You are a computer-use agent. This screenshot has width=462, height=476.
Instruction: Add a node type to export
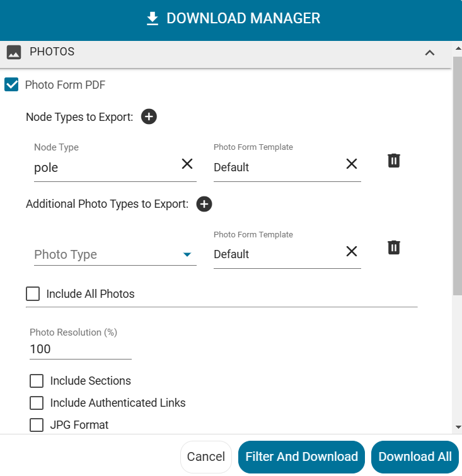click(x=149, y=116)
